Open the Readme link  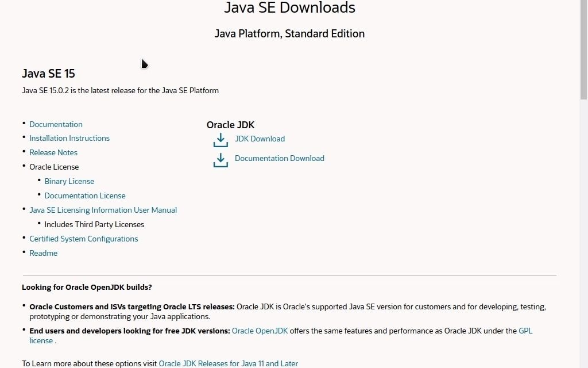(44, 253)
